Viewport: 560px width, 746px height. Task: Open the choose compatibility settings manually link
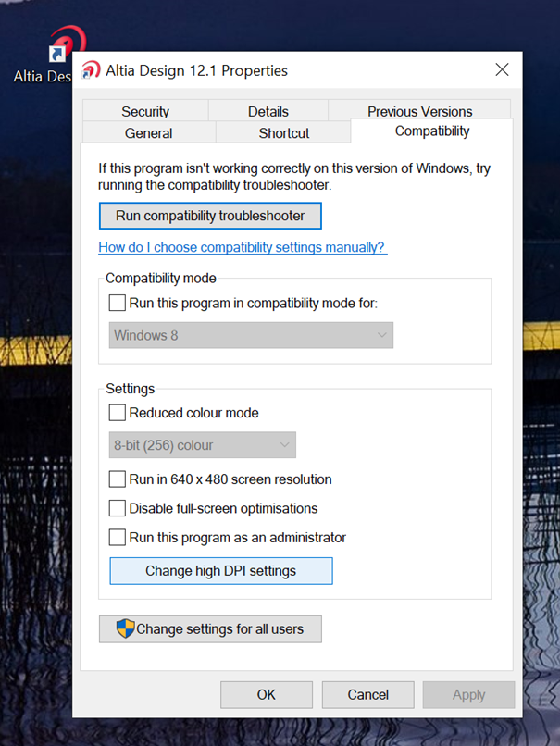(x=243, y=247)
